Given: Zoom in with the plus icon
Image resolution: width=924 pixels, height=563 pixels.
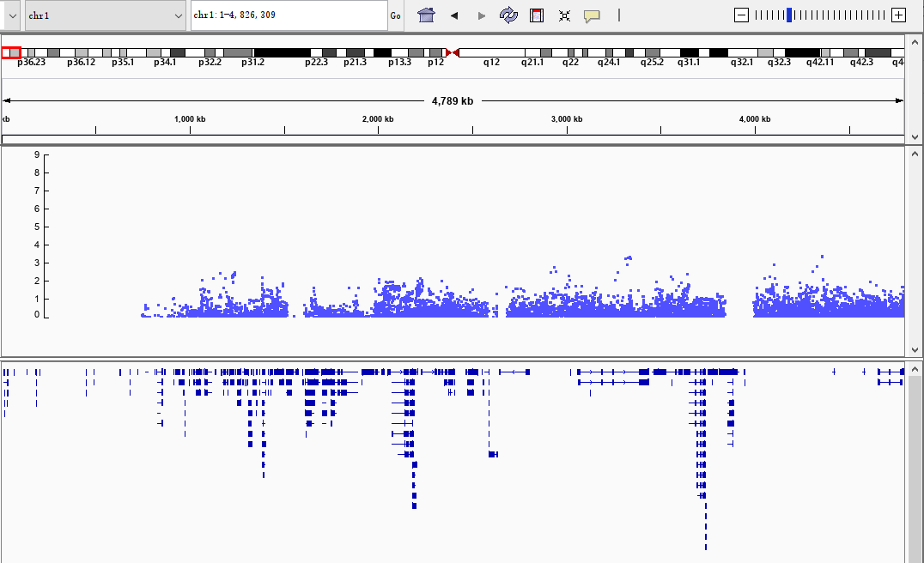Looking at the screenshot, I should (898, 15).
